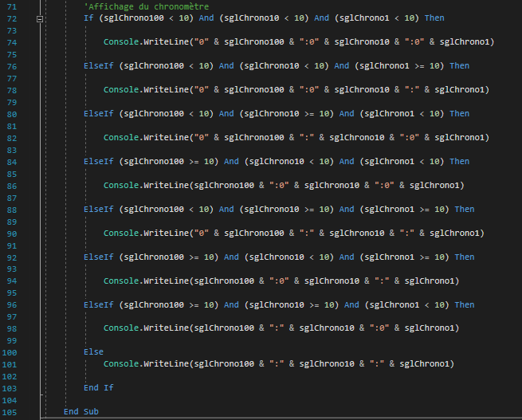The image size is (522, 420).
Task: Click the Then keyword on line 84
Action: pos(459,162)
